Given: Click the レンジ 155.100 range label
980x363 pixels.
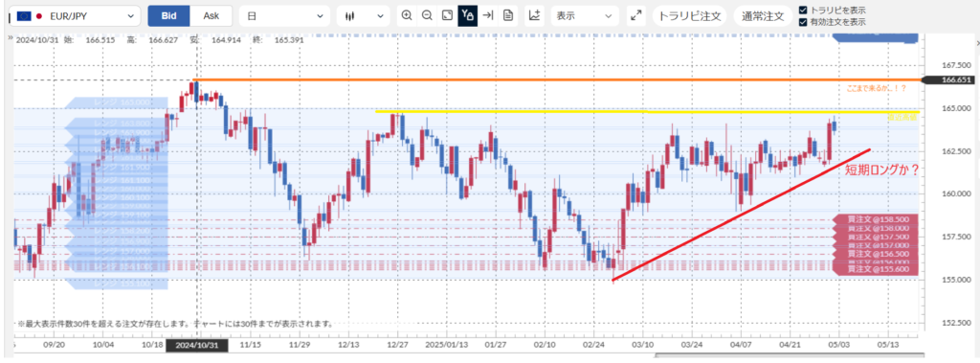Looking at the screenshot, I should (116, 284).
